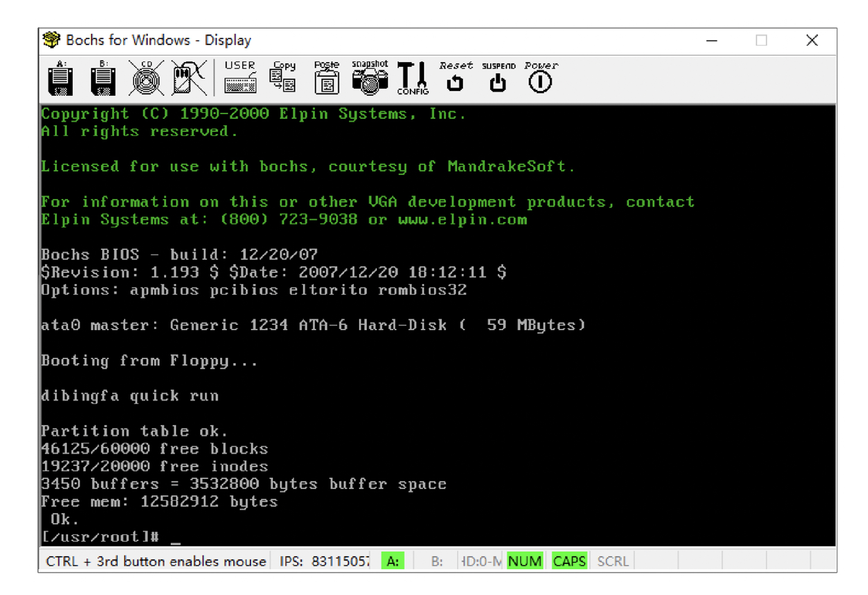Click the CAPS lock status indicator

pos(569,561)
